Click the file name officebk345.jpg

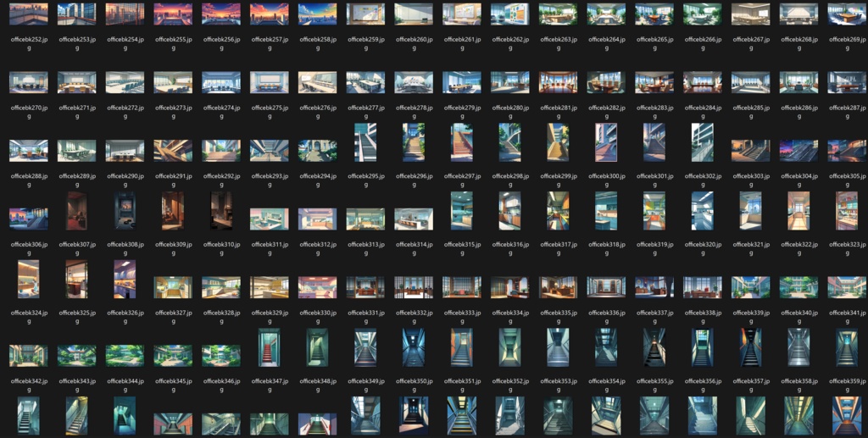point(173,385)
